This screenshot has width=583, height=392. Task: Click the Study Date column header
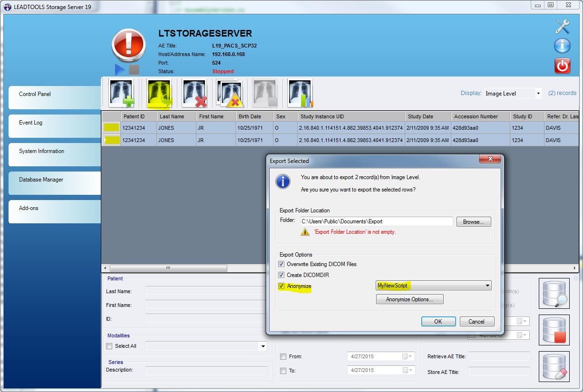[x=428, y=116]
